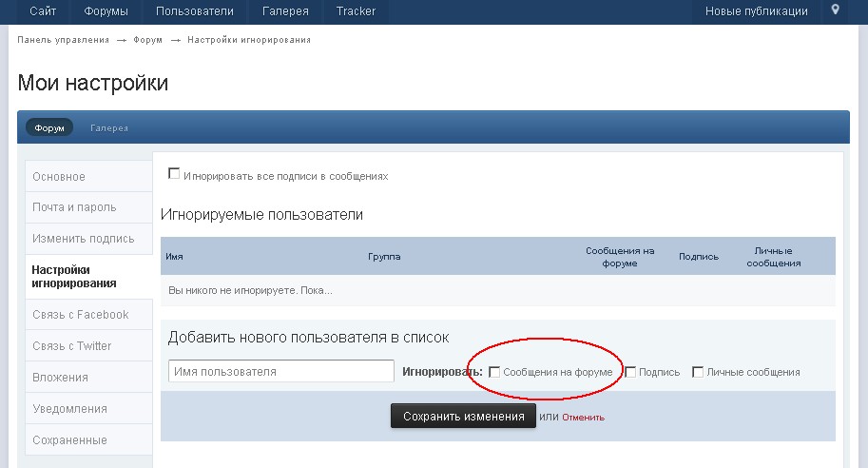Open the Сайт menu item

(43, 11)
